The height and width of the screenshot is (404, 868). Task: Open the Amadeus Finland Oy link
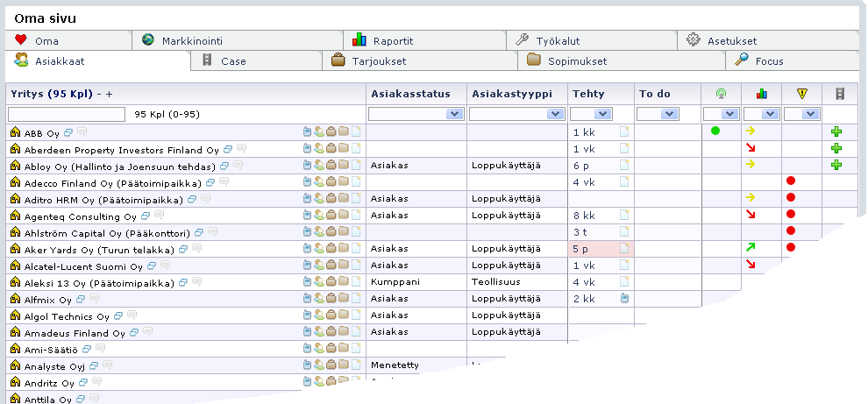point(75,333)
